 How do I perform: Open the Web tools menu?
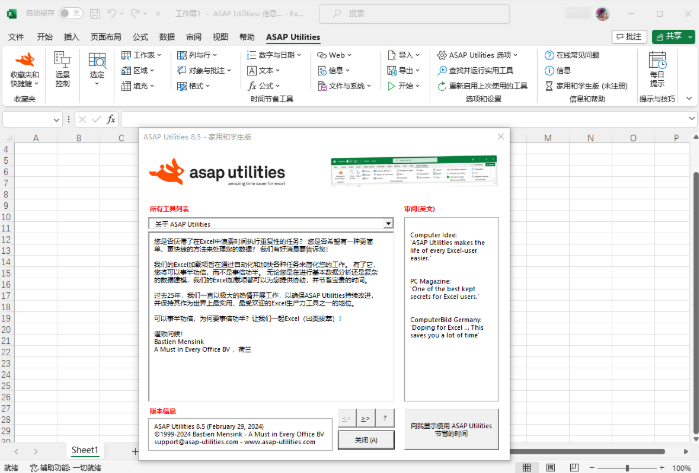[334, 55]
